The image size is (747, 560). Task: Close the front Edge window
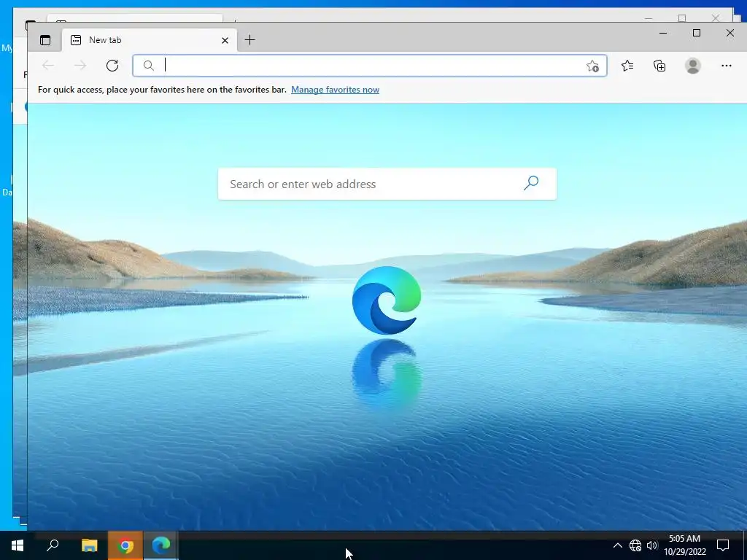pos(729,33)
